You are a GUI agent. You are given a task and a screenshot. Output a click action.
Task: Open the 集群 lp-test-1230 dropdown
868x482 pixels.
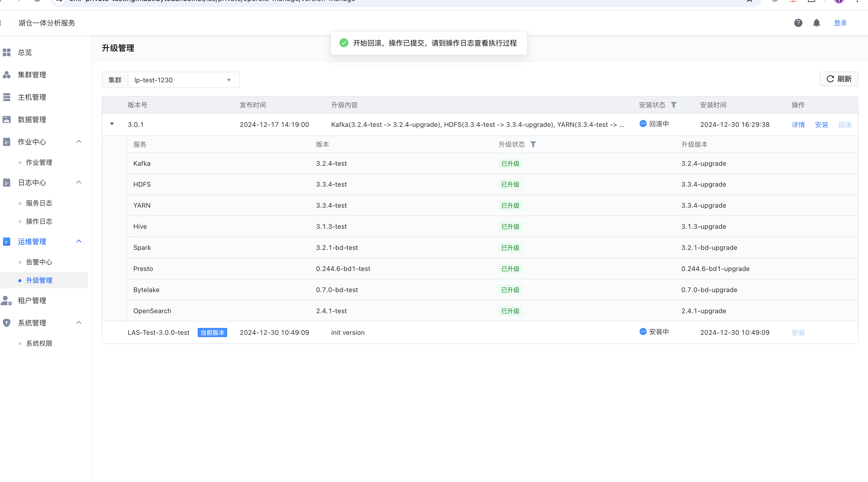click(183, 80)
